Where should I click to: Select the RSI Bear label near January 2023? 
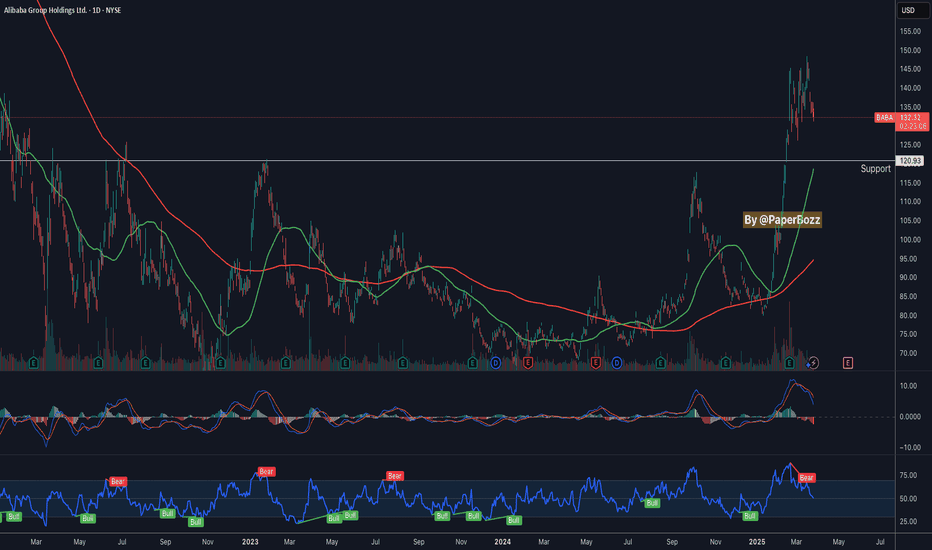[266, 472]
